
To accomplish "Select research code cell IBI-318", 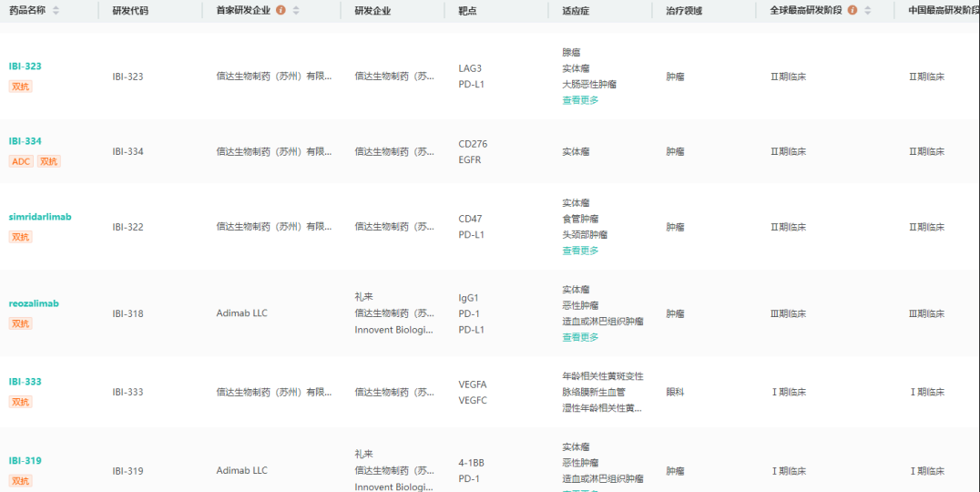I will [x=128, y=313].
